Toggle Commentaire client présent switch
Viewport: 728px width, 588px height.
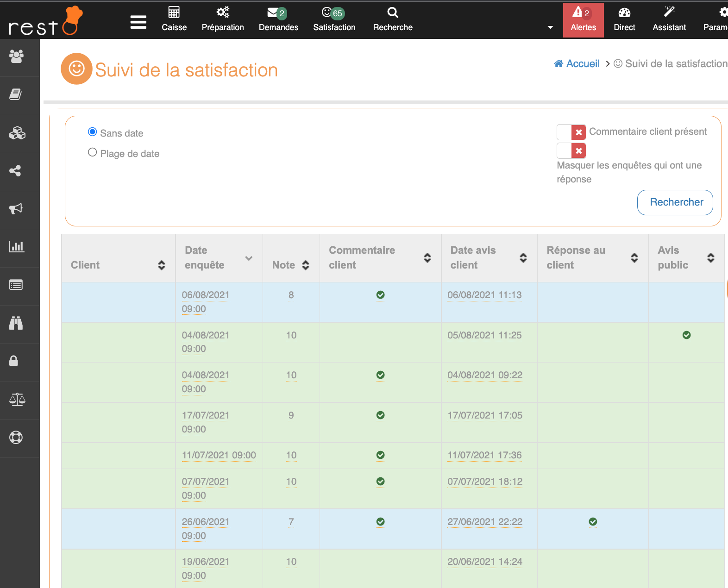(571, 132)
